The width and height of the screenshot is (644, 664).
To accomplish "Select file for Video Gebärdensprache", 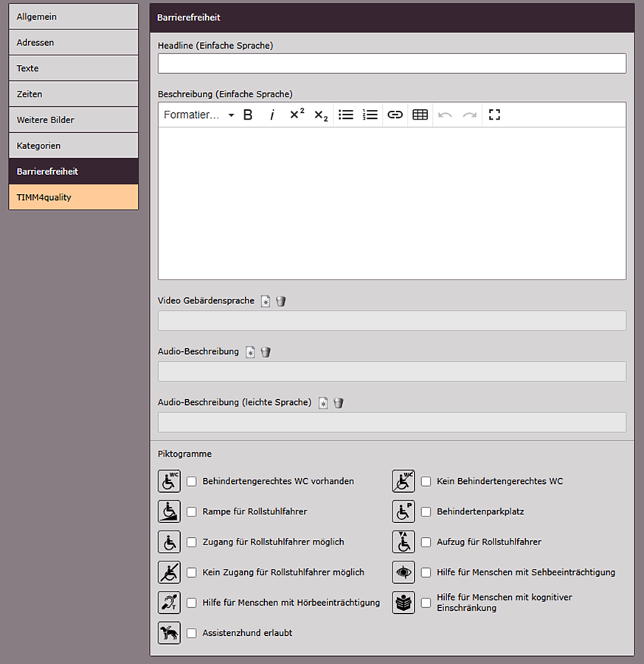I will [266, 301].
